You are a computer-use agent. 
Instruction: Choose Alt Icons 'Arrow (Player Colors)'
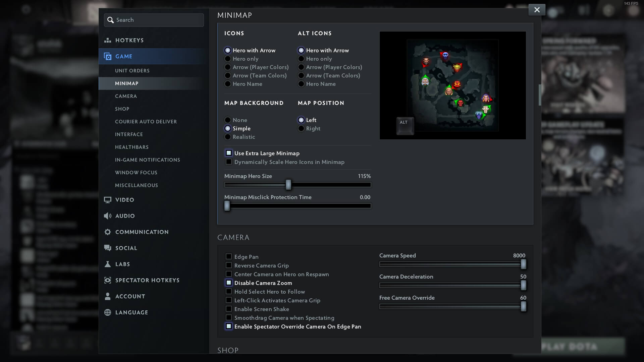click(x=301, y=67)
